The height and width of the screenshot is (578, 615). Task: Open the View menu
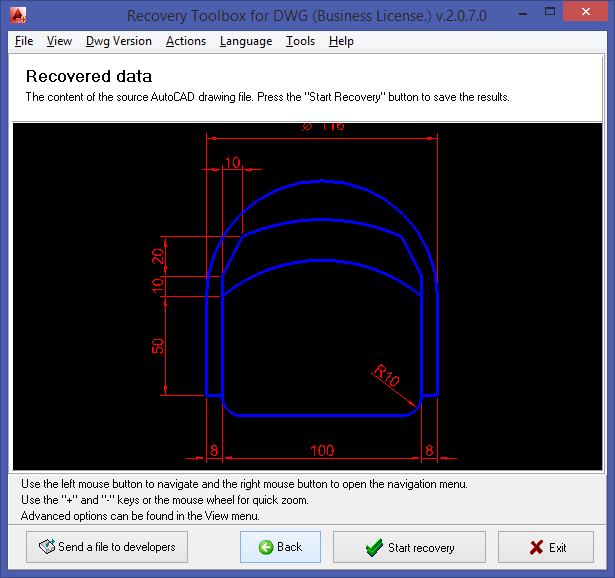[59, 41]
